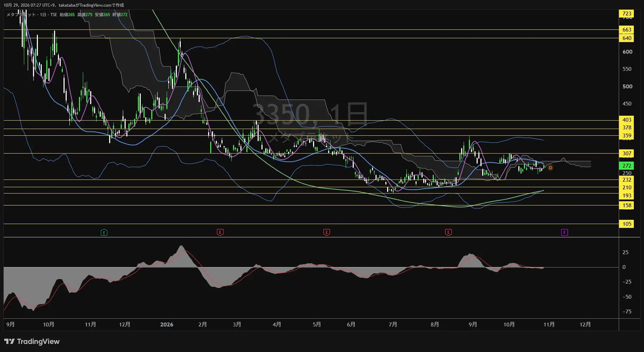Click the green earnings E marker
The image size is (644, 352).
(x=104, y=232)
